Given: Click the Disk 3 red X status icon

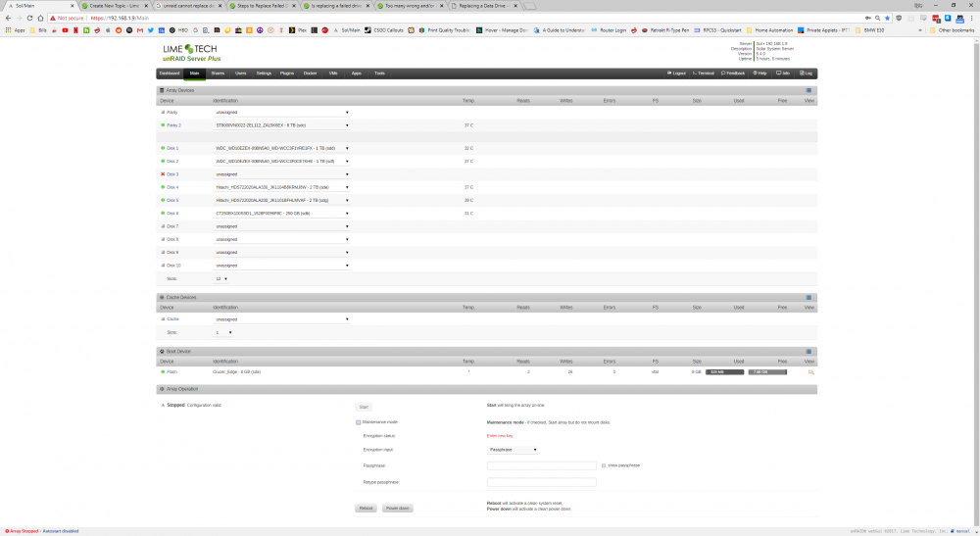Looking at the screenshot, I should point(163,174).
